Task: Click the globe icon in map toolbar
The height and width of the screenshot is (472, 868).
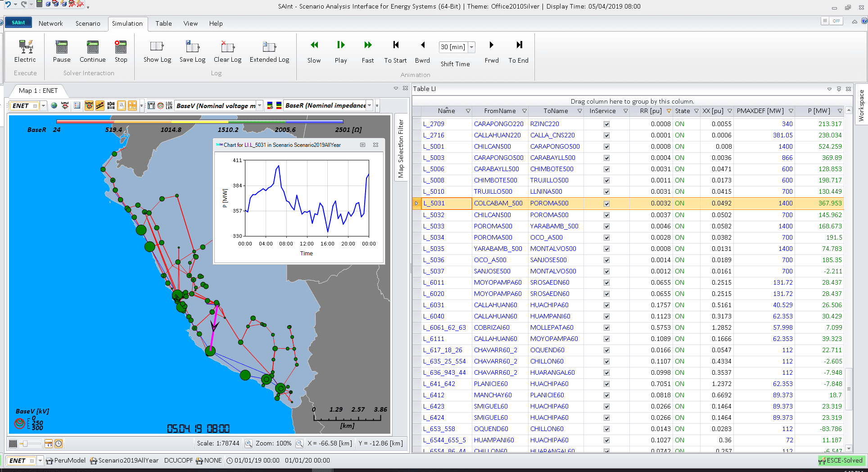Action: (54, 105)
